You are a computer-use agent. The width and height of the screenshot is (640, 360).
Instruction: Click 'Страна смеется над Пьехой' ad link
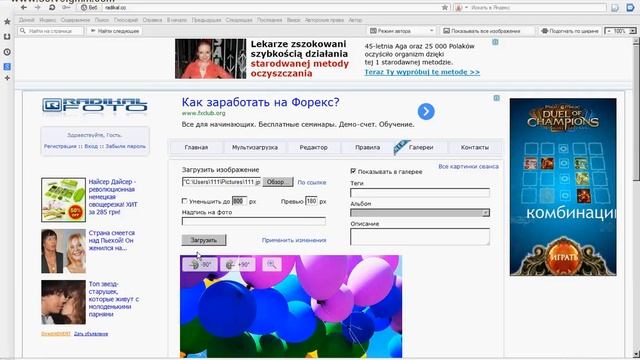pos(111,240)
